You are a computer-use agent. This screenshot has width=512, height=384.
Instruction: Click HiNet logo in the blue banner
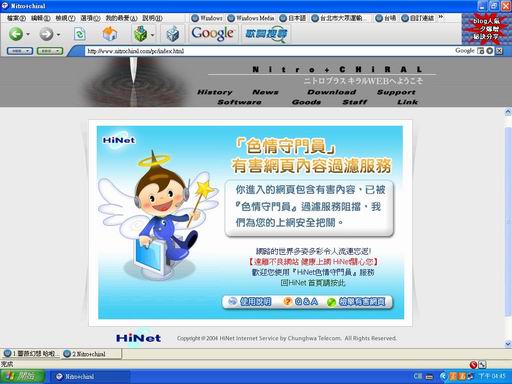(x=119, y=140)
